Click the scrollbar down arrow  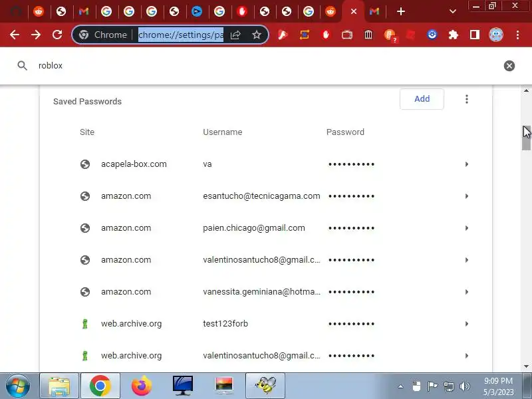click(526, 366)
